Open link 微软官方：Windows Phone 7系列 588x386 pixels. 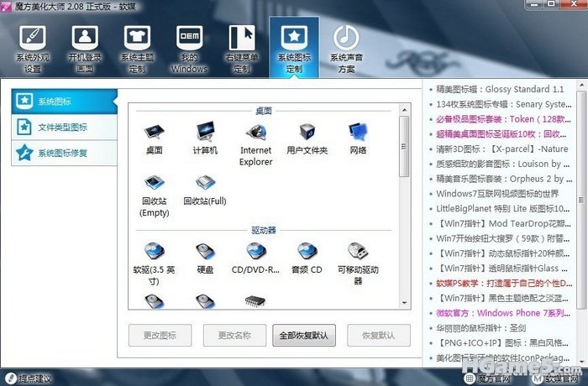click(503, 313)
